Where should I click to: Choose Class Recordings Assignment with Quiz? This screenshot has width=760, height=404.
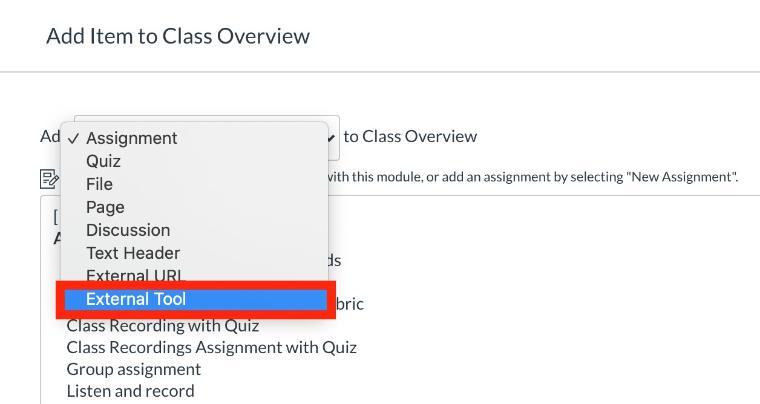click(211, 347)
